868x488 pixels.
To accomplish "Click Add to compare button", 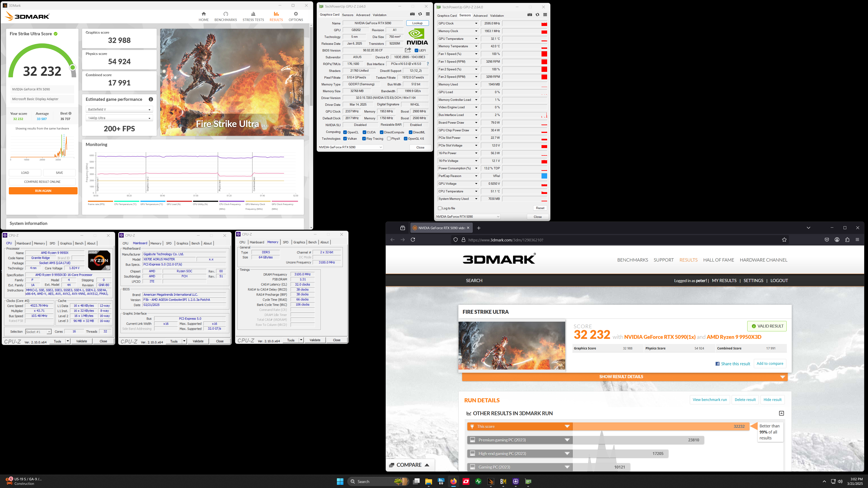I will [x=770, y=363].
